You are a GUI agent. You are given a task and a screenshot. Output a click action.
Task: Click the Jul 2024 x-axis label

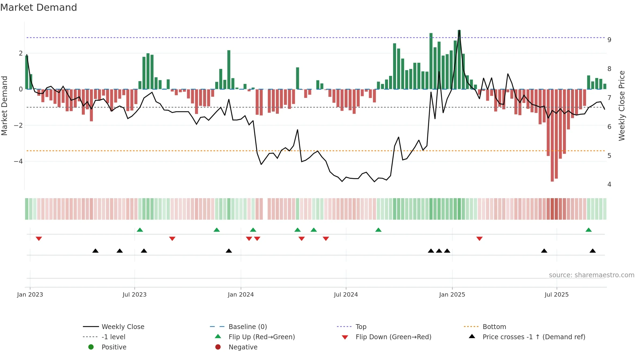[x=346, y=294]
